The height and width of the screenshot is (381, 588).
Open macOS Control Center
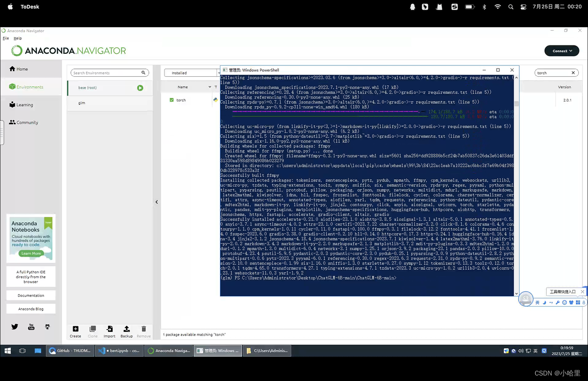pos(524,7)
